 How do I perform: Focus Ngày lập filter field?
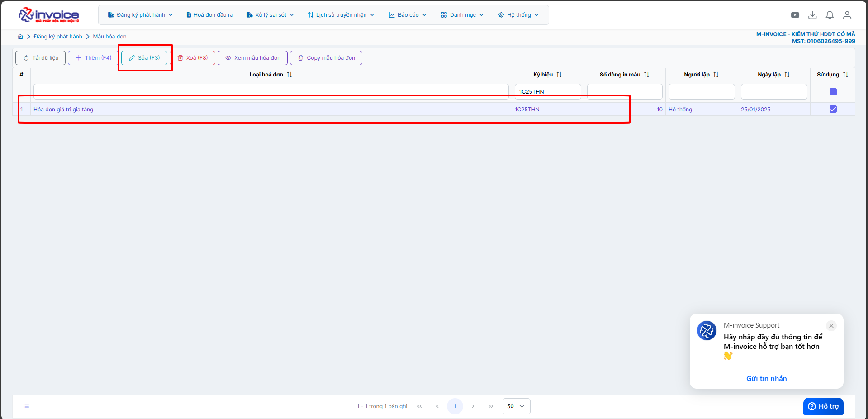tap(774, 91)
